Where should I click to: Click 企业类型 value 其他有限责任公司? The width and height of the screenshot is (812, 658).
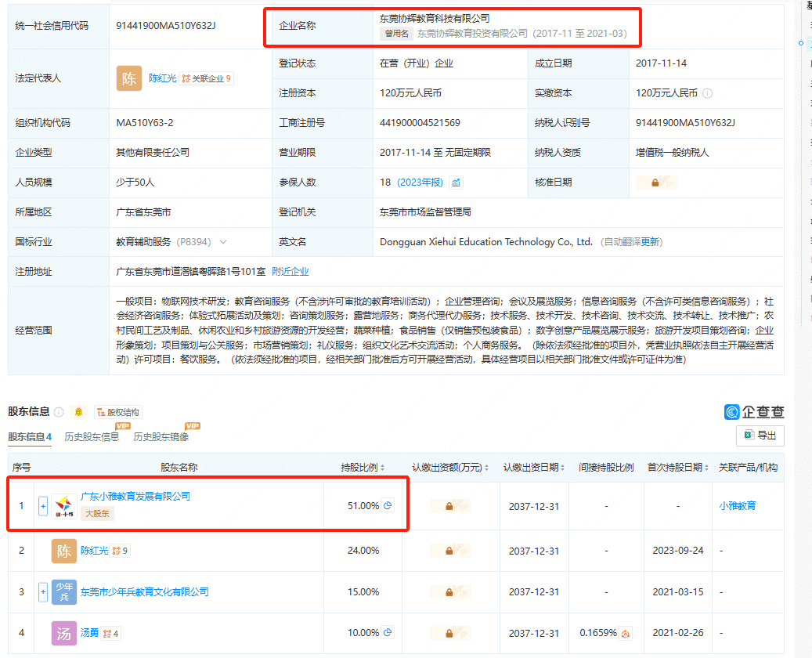click(x=152, y=152)
